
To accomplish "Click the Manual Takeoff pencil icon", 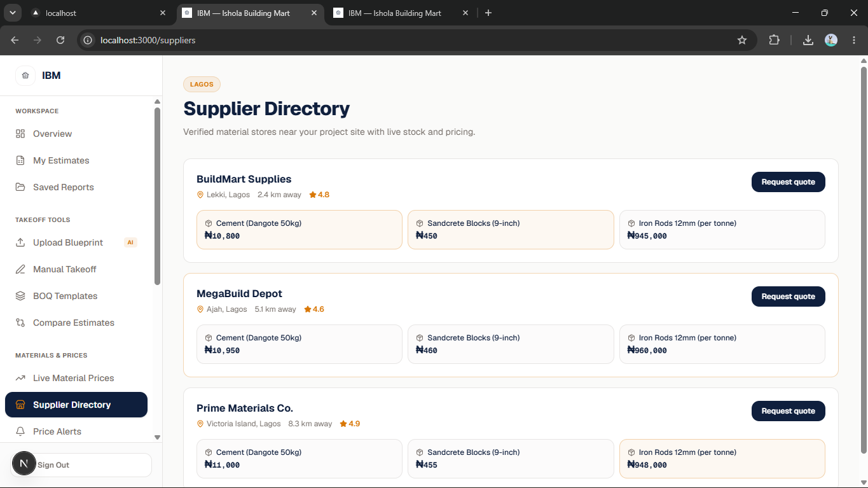I will point(20,269).
